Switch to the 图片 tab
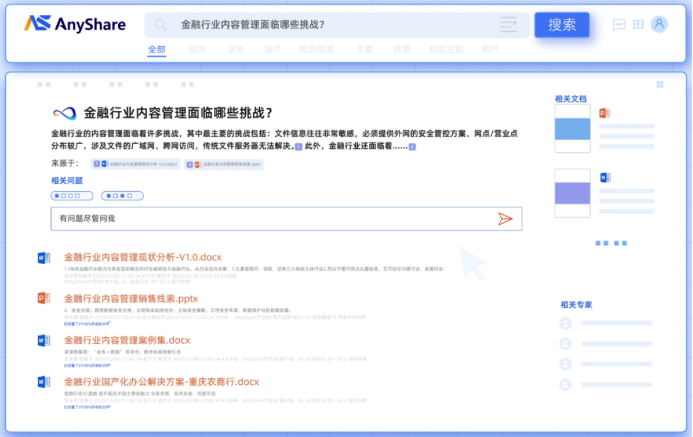Viewport: 693px width, 437px height. tap(273, 49)
